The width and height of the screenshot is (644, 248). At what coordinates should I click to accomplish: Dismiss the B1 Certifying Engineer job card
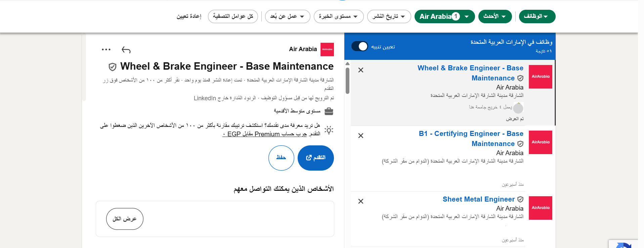click(361, 136)
